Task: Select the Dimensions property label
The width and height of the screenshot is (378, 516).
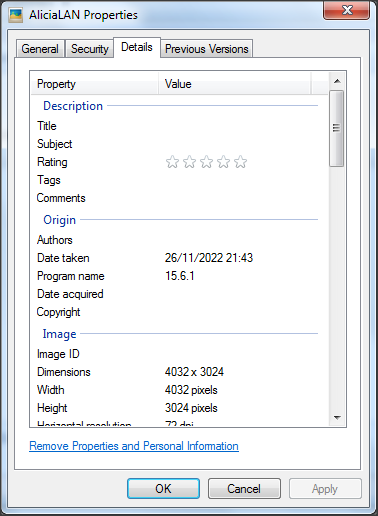Action: 64,372
